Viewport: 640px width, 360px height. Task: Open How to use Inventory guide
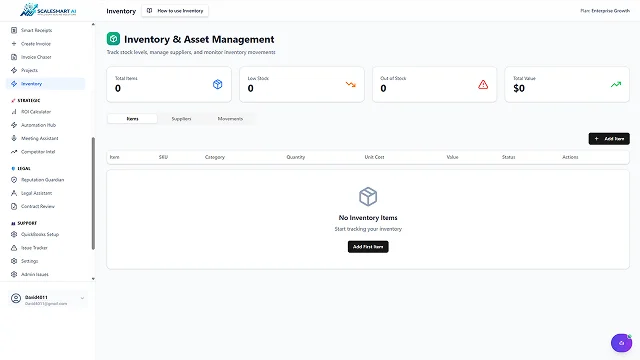pos(175,11)
